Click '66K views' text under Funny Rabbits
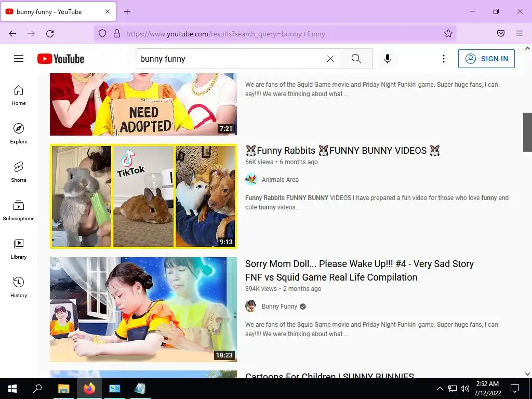The width and height of the screenshot is (532, 399). click(259, 162)
